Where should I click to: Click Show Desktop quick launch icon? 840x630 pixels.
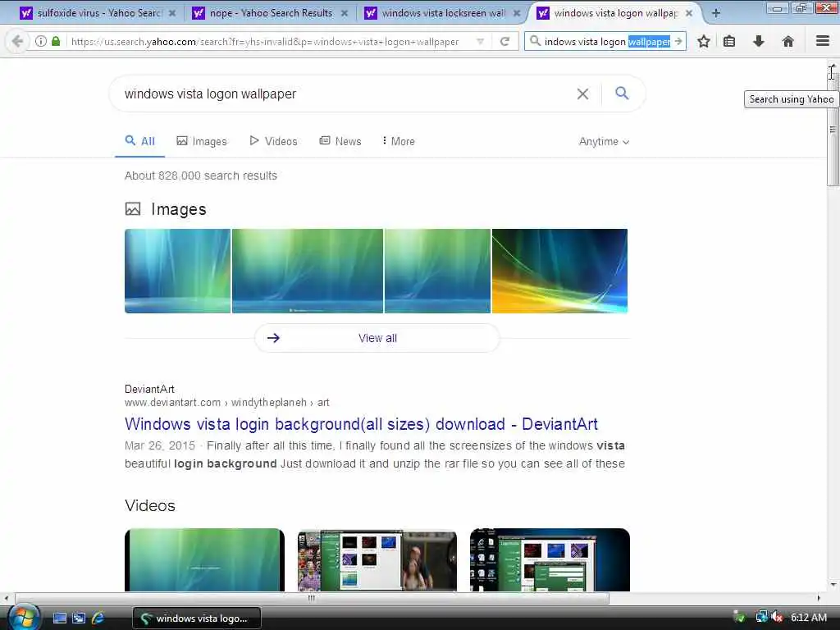click(x=59, y=619)
